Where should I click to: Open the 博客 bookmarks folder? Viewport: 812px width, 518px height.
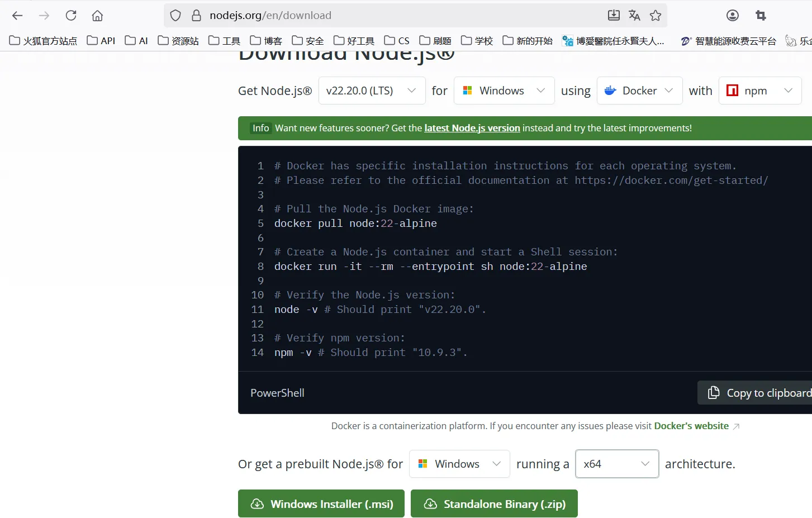(x=266, y=41)
